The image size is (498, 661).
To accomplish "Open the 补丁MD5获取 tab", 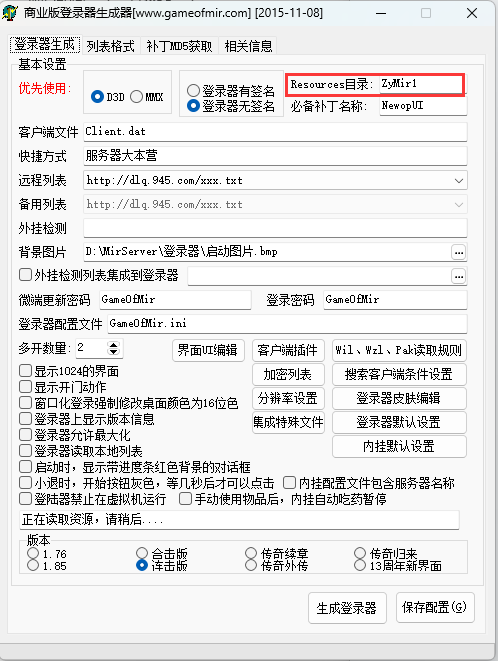I will click(179, 46).
